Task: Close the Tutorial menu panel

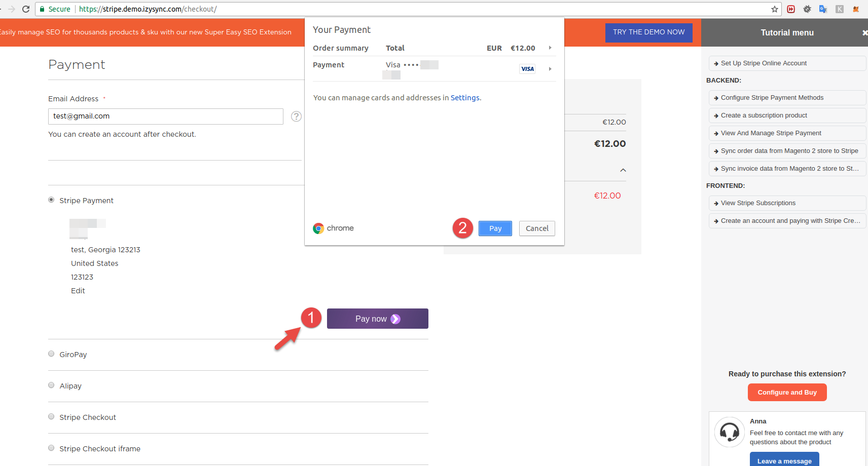Action: click(x=864, y=33)
